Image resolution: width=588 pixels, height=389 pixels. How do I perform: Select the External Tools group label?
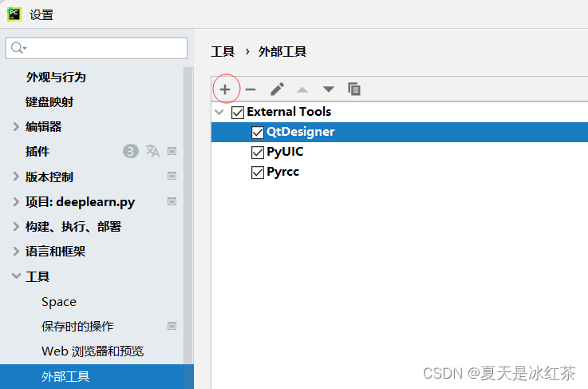point(289,112)
